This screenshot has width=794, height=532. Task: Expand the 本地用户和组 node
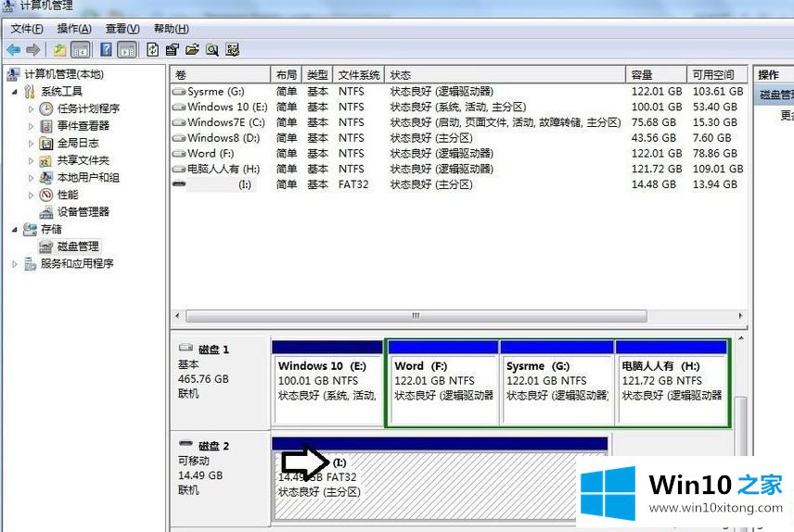pyautogui.click(x=31, y=178)
